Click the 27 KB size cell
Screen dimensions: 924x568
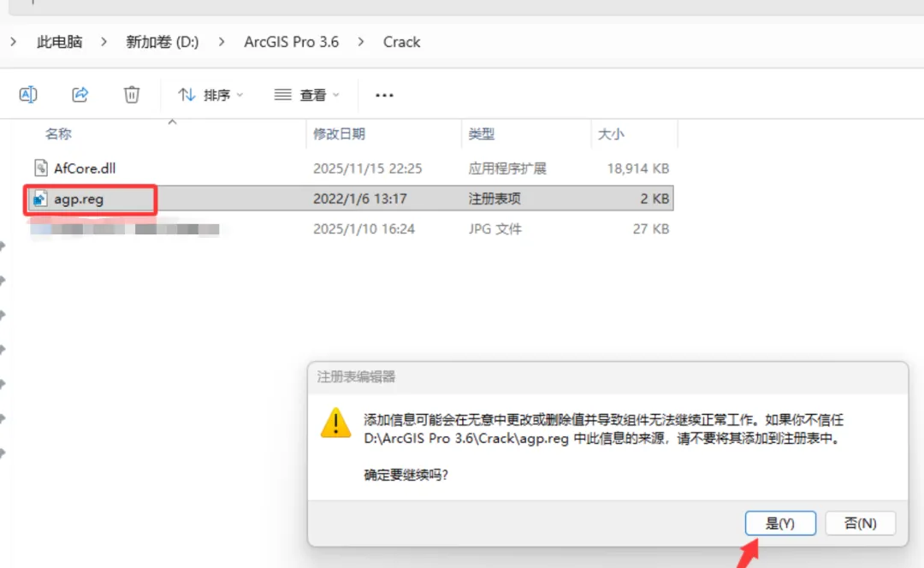point(651,228)
